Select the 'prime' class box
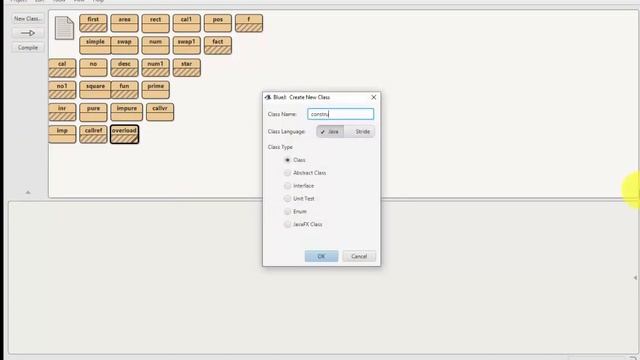Image resolution: width=640 pixels, height=360 pixels. pos(156,90)
